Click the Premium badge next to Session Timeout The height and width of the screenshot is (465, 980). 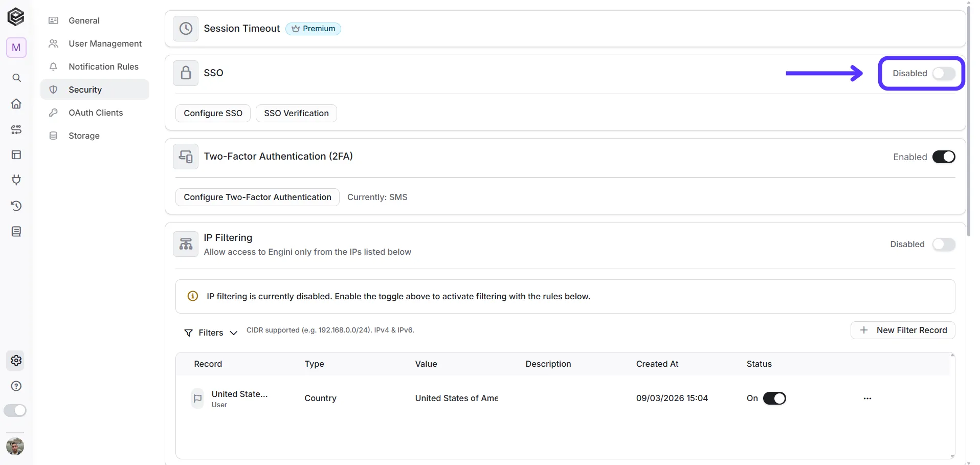(313, 29)
